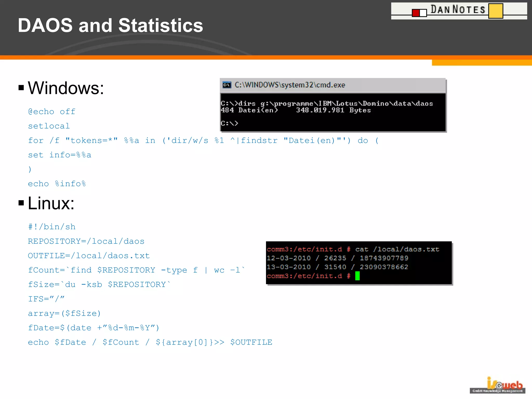Viewport: 532px width, 399px height.
Task: Click the cmd.exe title bar text
Action: 290,85
